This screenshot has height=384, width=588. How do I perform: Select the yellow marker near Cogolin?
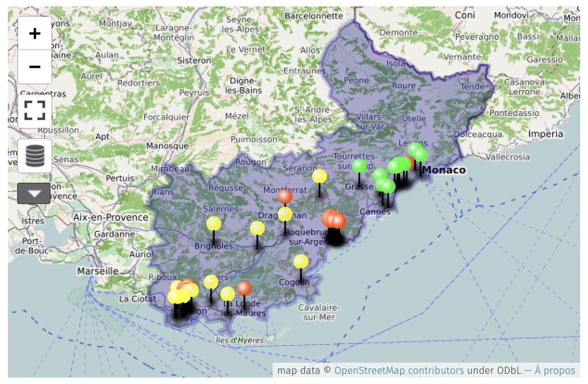point(301,262)
